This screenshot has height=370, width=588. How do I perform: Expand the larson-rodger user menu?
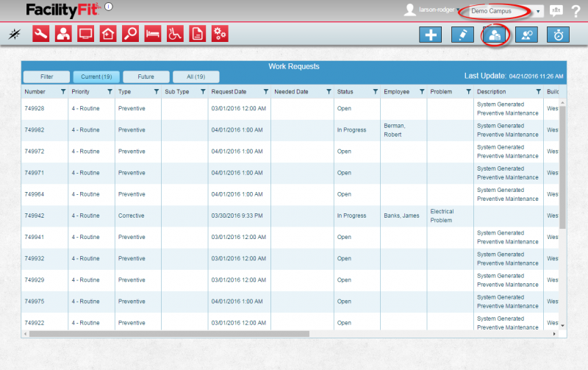(x=439, y=10)
